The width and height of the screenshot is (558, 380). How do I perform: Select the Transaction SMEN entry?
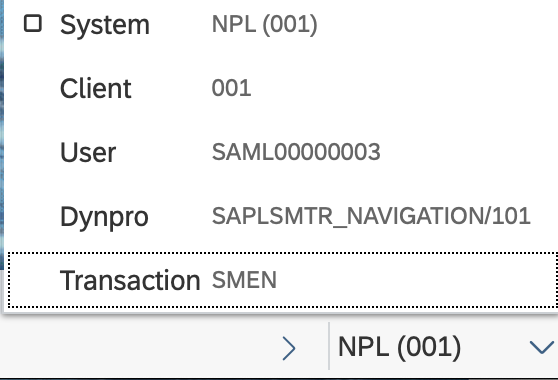(283, 280)
